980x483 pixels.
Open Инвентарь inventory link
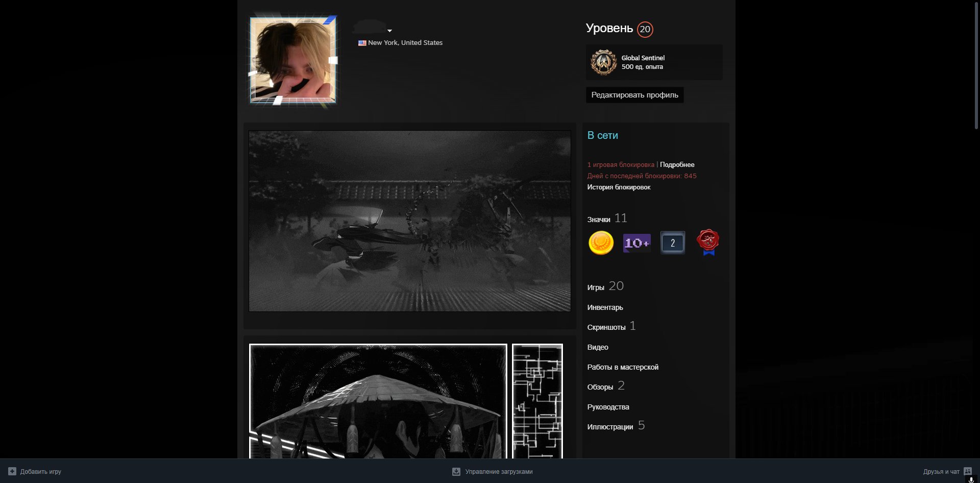tap(605, 307)
